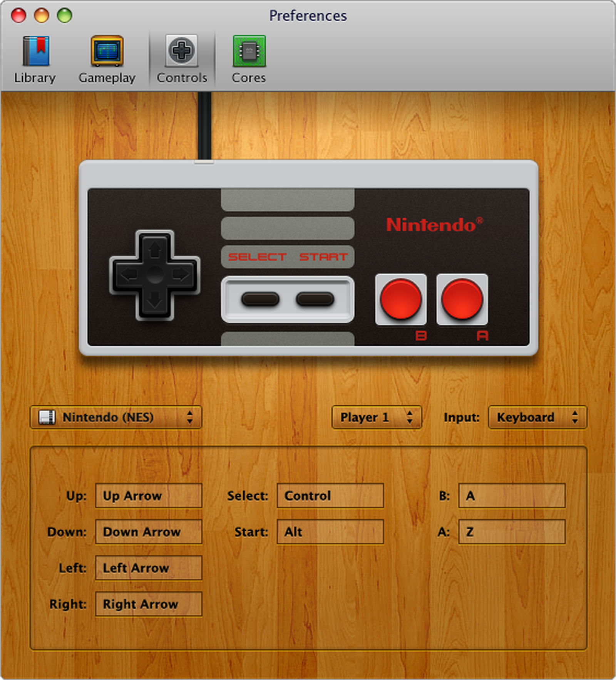Click the Select key field 'Control'
This screenshot has height=680, width=616.
pos(330,495)
